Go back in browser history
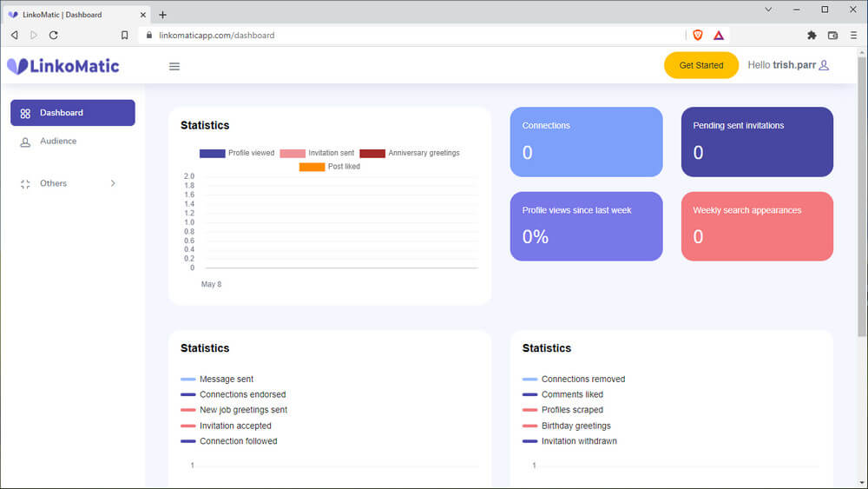This screenshot has height=489, width=868. (15, 36)
